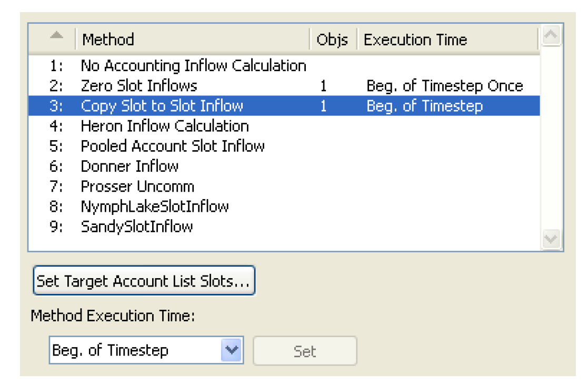Click the Set Target Account List Slots button

tap(144, 281)
